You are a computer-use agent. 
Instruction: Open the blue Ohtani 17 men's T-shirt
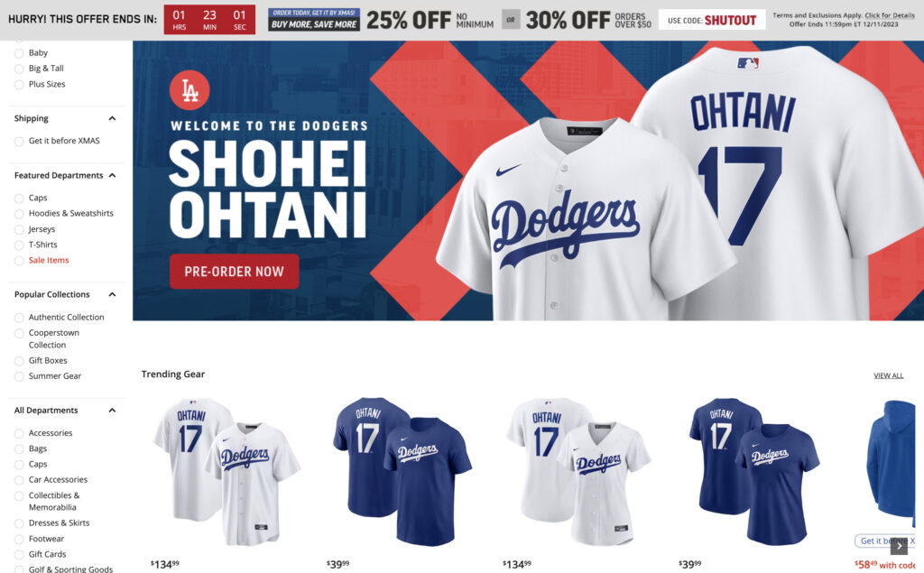402,471
